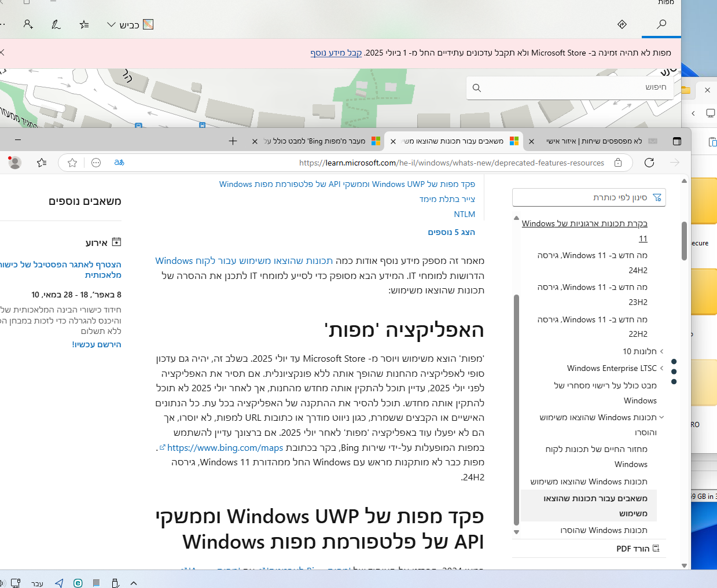This screenshot has width=717, height=588.
Task: Expand the Windows Enterprise LTSC tree node
Action: [661, 368]
